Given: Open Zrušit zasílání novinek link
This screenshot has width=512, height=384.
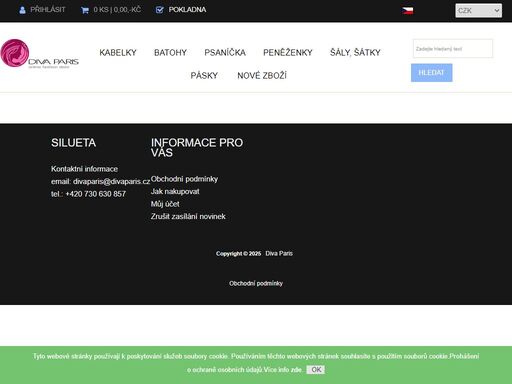Looking at the screenshot, I should coord(188,216).
